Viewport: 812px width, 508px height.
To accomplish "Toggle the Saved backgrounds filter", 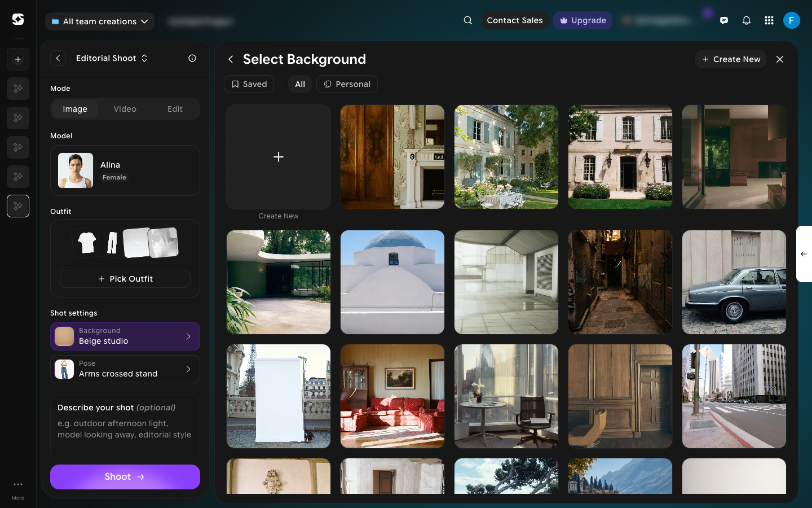I will (249, 84).
